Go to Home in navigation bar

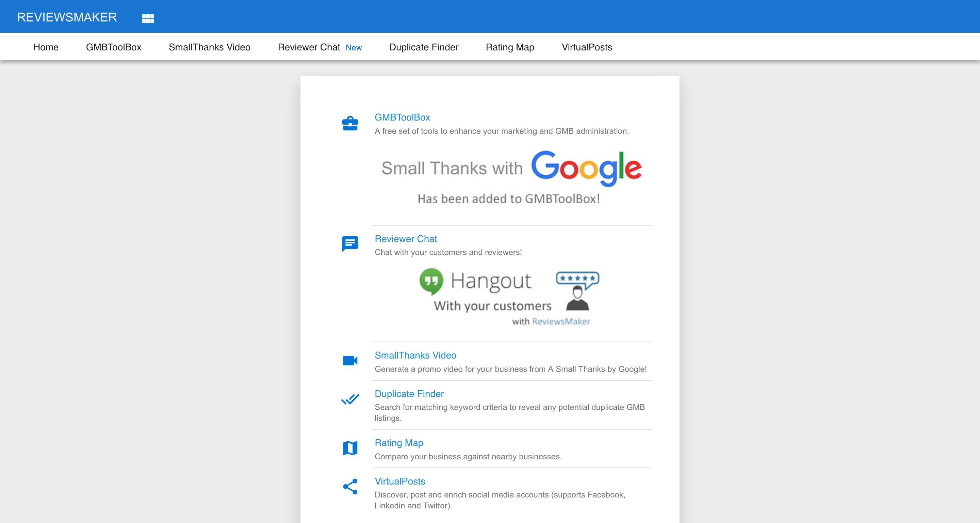(x=46, y=47)
